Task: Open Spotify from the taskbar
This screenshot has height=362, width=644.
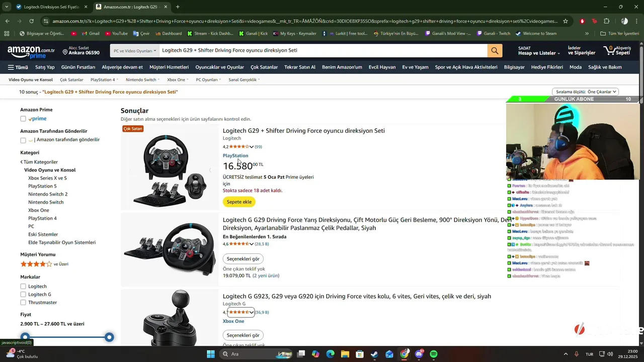Action: (x=434, y=354)
